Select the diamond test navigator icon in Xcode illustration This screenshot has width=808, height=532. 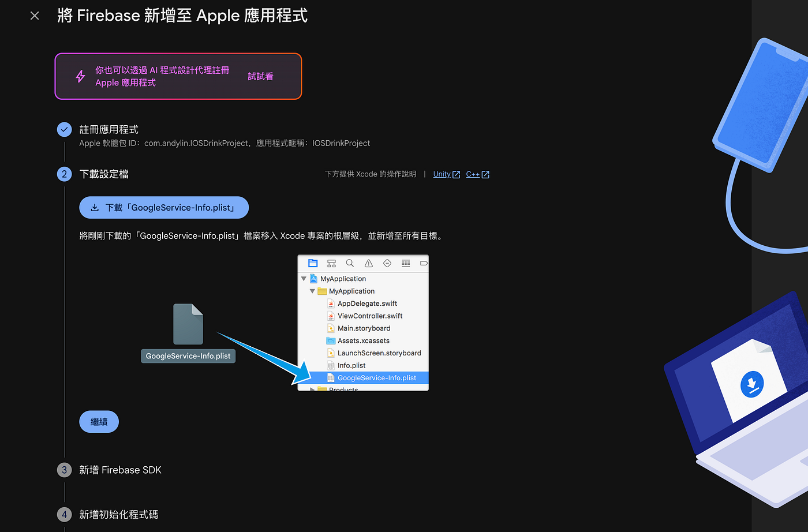point(387,263)
